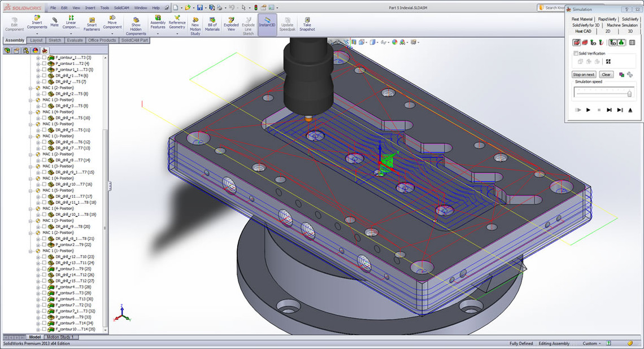Click the full-screen arrows icon under Solid Verification
The width and height of the screenshot is (644, 349).
(x=608, y=62)
